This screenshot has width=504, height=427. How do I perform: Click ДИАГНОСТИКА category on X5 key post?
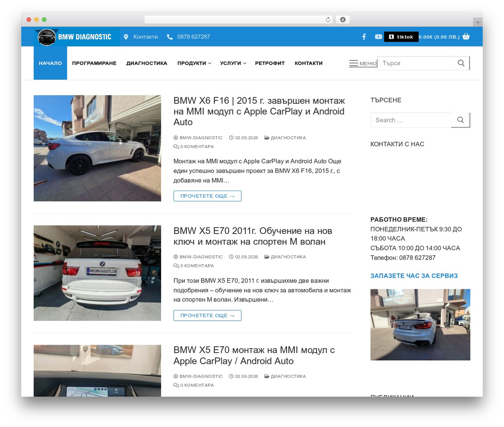tap(288, 257)
